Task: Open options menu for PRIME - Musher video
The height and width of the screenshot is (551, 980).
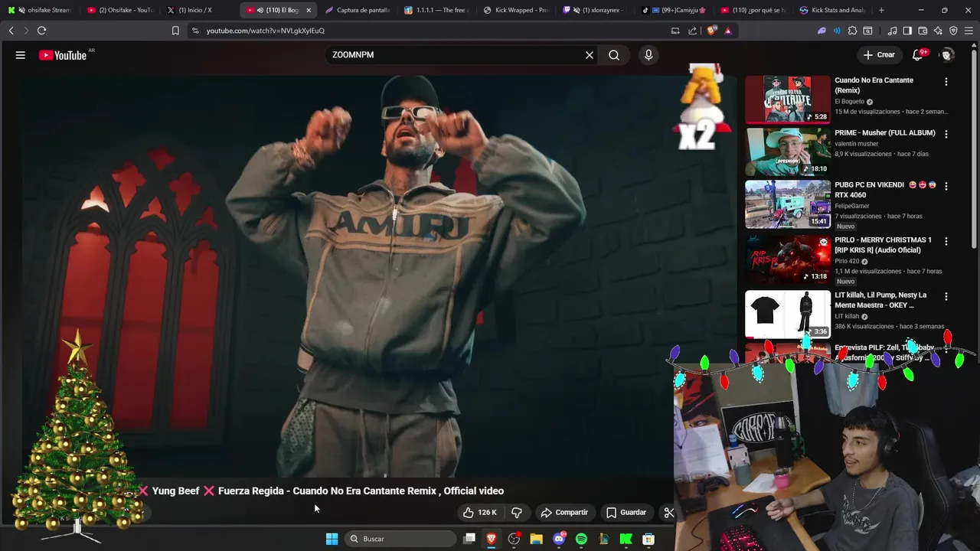Action: click(x=946, y=134)
